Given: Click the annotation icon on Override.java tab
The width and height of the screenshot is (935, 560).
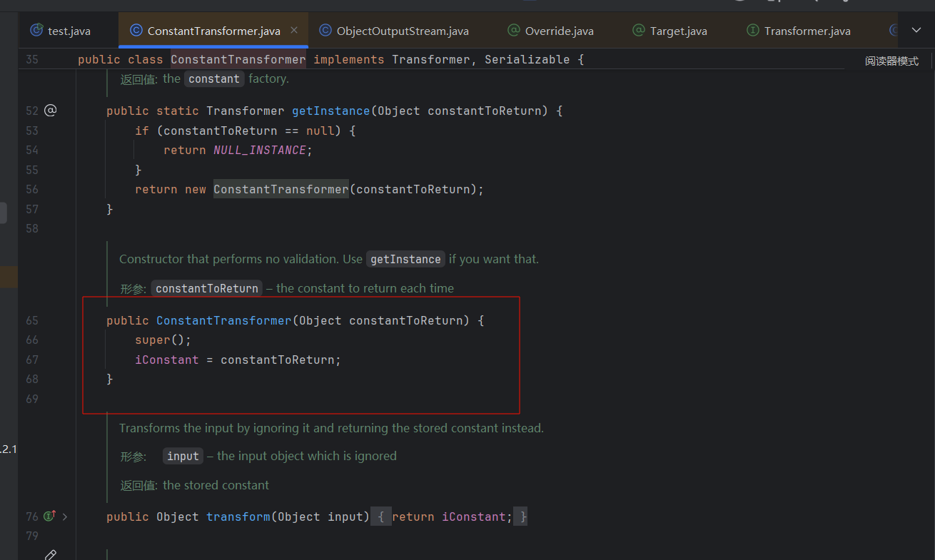Looking at the screenshot, I should click(513, 31).
